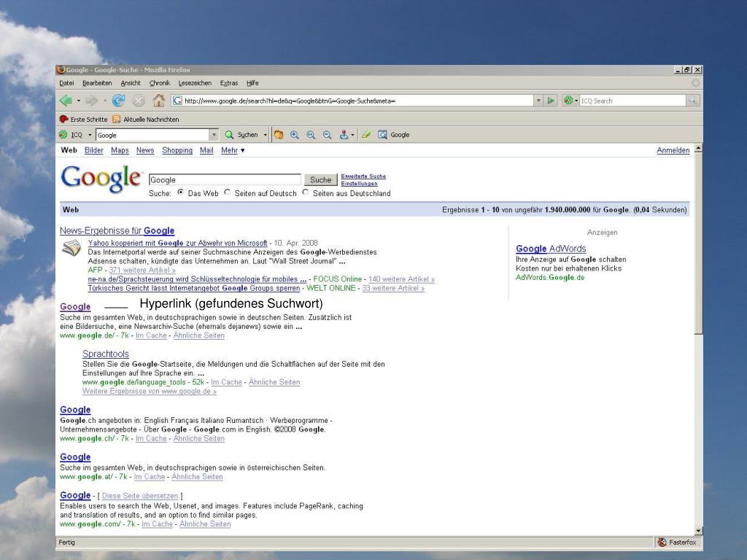Select the 'Das Web' radio button

[x=181, y=192]
